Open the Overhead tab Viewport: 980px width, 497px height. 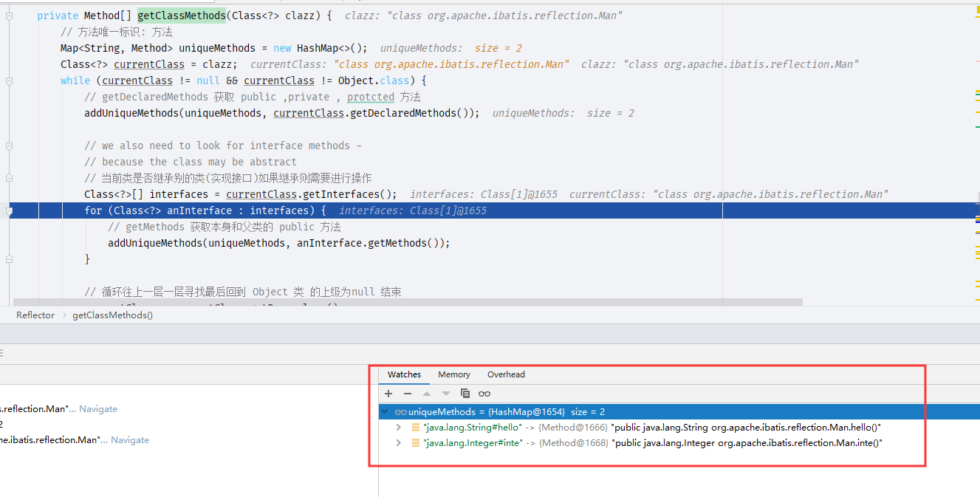tap(506, 374)
